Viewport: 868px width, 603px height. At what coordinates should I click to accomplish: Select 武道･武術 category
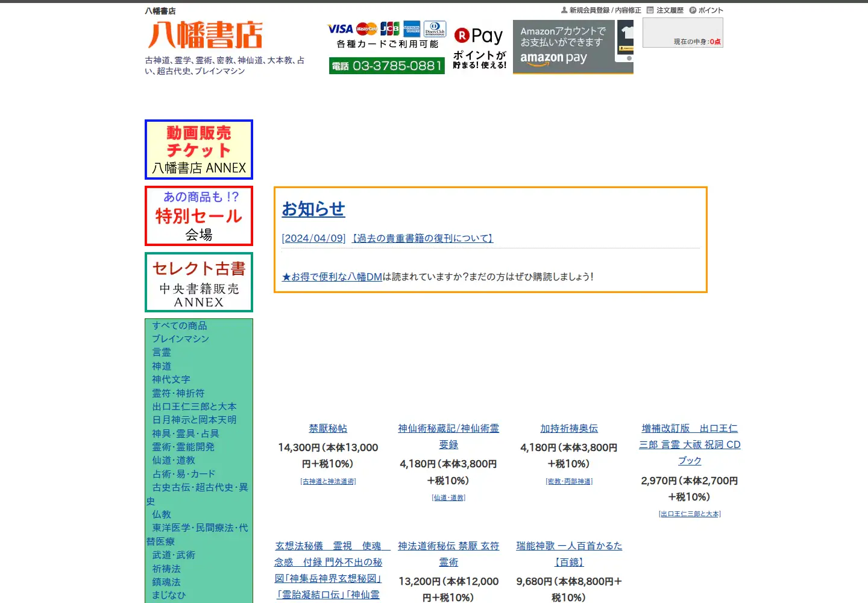point(174,555)
